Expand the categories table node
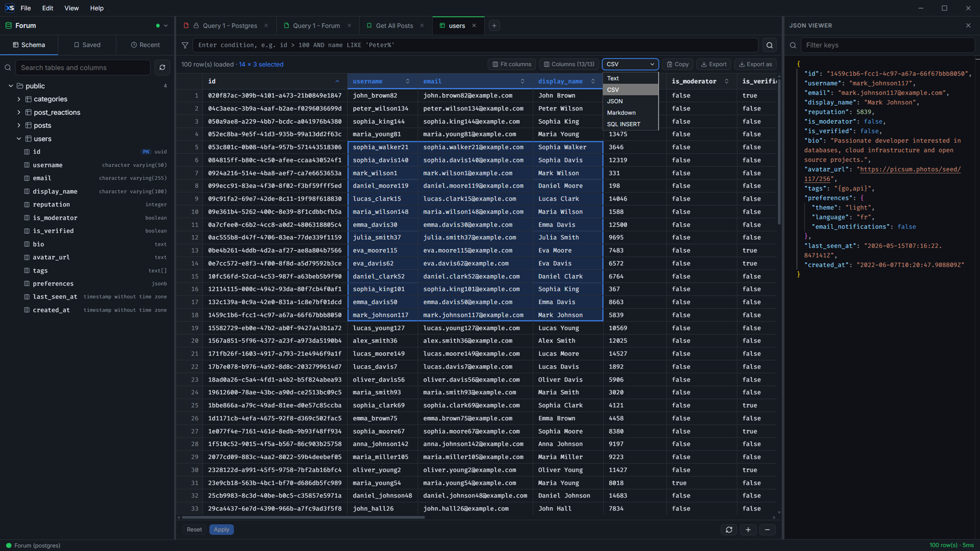Viewport: 980px width, 551px height. click(x=19, y=99)
